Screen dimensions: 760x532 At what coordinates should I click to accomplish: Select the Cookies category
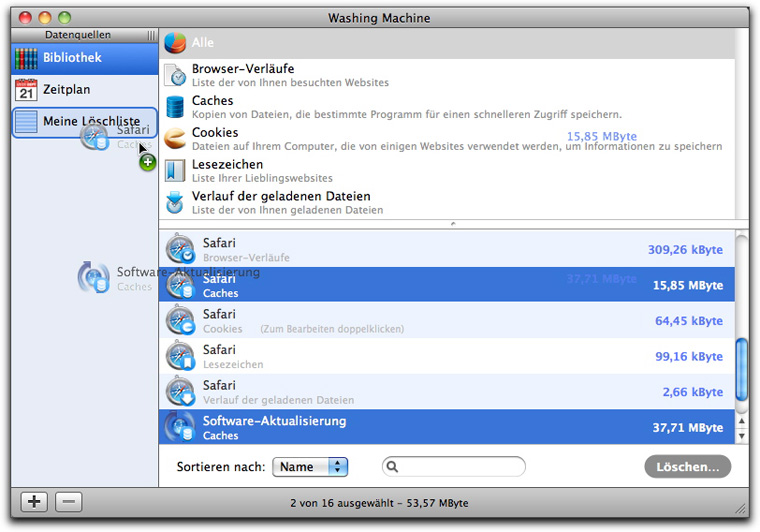coord(447,139)
